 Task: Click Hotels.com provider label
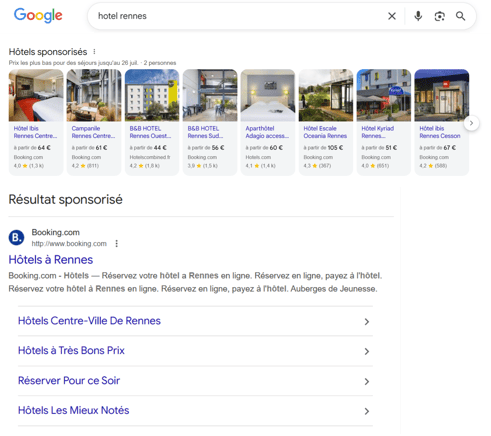coord(258,157)
